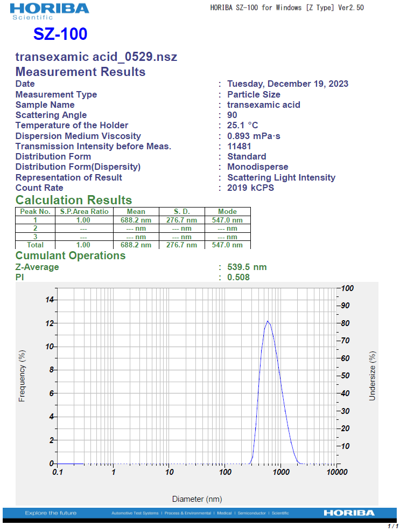Click the viscosity value 0.893 mPa·s
Viewport: 400px width, 532px height.
(x=254, y=136)
